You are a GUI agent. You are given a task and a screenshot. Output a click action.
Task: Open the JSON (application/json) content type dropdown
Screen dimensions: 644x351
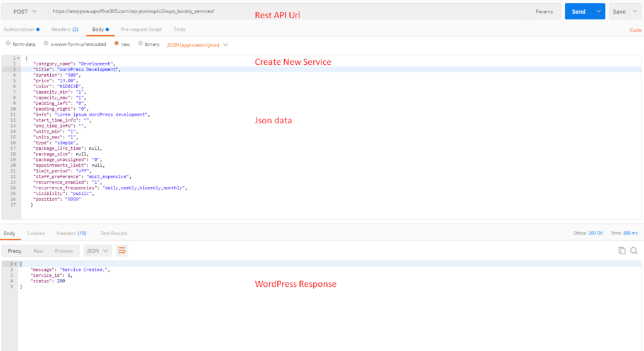pyautogui.click(x=197, y=45)
